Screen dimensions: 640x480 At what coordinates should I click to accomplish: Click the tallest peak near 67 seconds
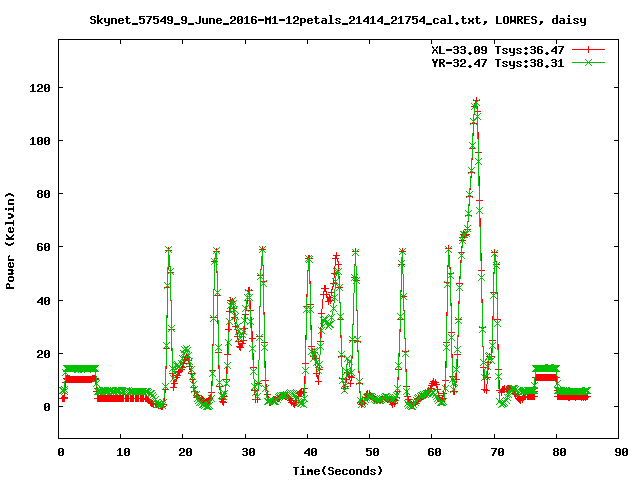pos(476,100)
